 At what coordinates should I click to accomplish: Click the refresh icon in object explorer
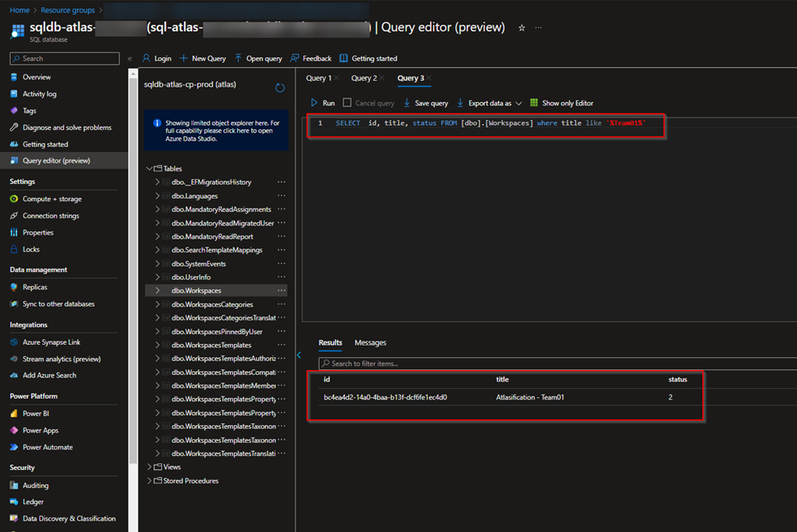tap(280, 87)
